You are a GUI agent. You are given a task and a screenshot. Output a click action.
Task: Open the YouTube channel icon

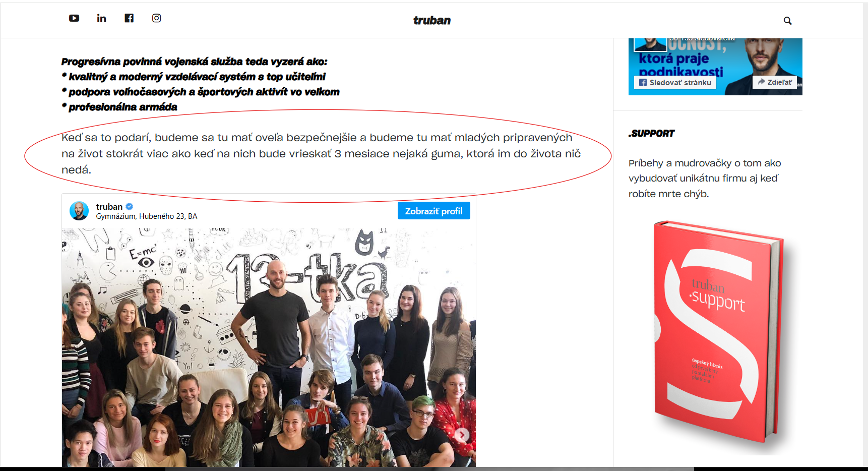pyautogui.click(x=74, y=18)
